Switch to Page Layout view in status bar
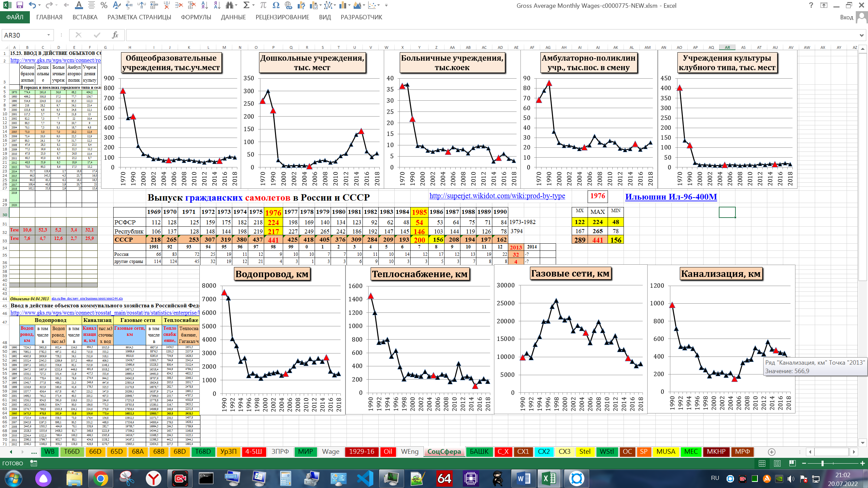 tap(777, 463)
